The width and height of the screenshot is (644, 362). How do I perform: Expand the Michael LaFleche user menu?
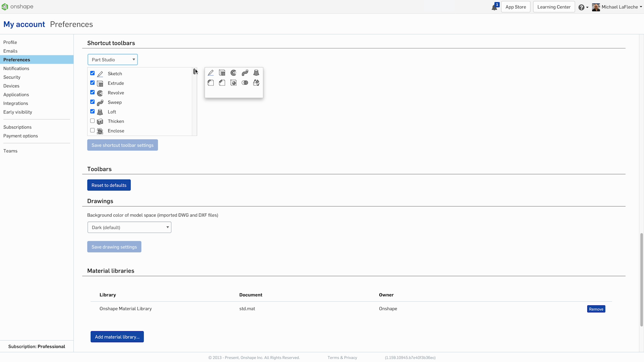[x=620, y=7]
